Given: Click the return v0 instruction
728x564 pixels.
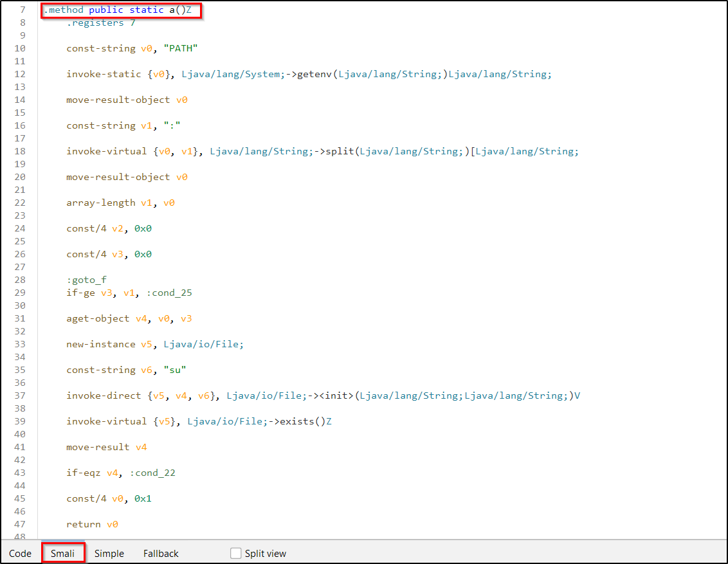Looking at the screenshot, I should tap(92, 525).
